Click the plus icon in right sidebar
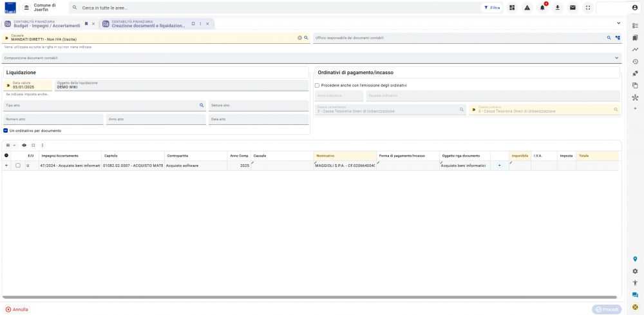 tap(636, 108)
